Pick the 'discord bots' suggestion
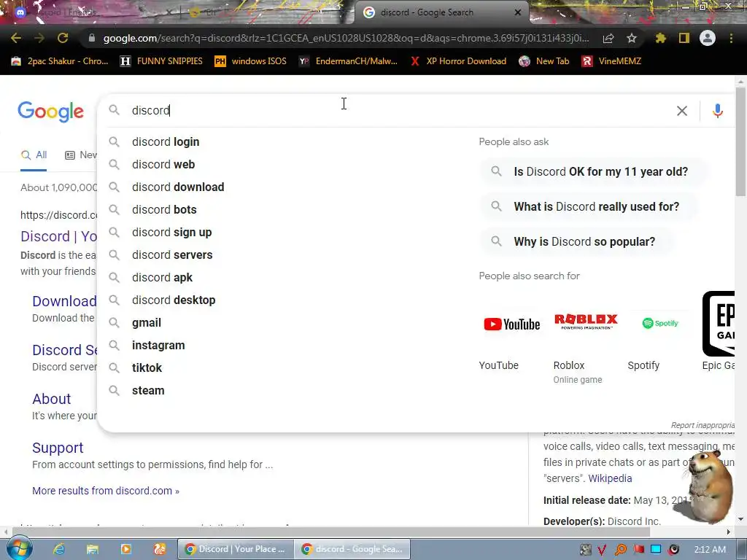 point(164,209)
